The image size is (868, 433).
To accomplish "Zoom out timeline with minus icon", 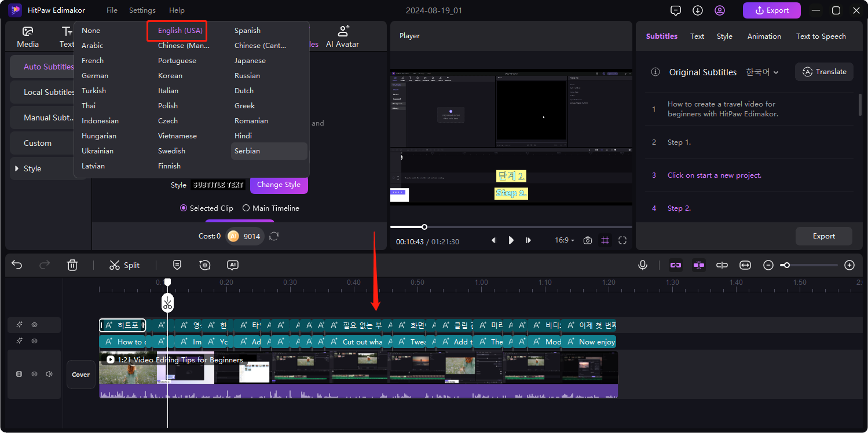I will click(768, 265).
